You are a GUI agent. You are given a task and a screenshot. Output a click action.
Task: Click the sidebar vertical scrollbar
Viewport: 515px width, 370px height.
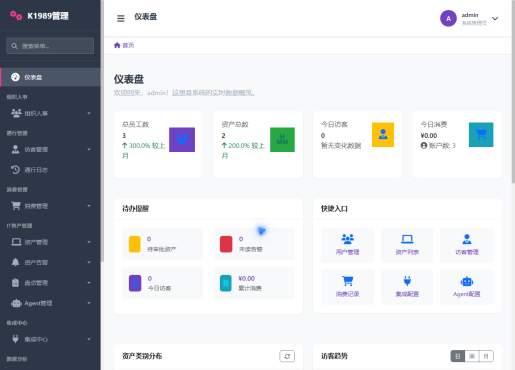[x=102, y=130]
